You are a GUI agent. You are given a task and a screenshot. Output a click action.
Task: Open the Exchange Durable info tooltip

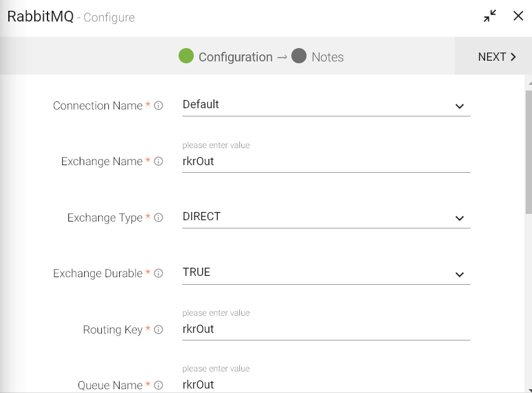click(x=160, y=273)
